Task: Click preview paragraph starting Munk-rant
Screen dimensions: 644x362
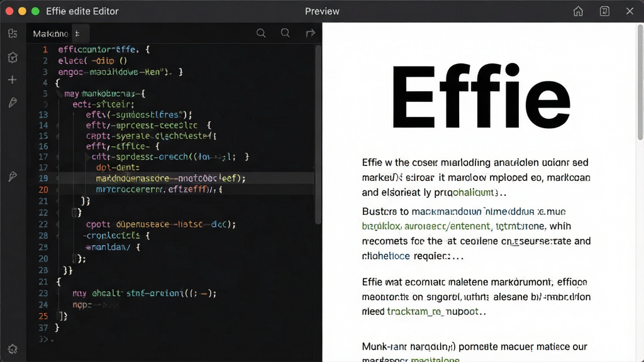Action: [475, 352]
